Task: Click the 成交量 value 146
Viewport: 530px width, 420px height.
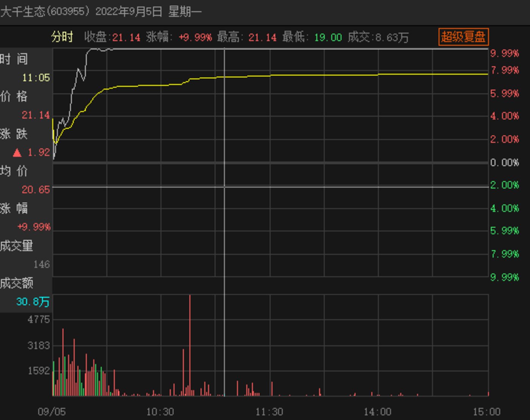Action: click(41, 264)
